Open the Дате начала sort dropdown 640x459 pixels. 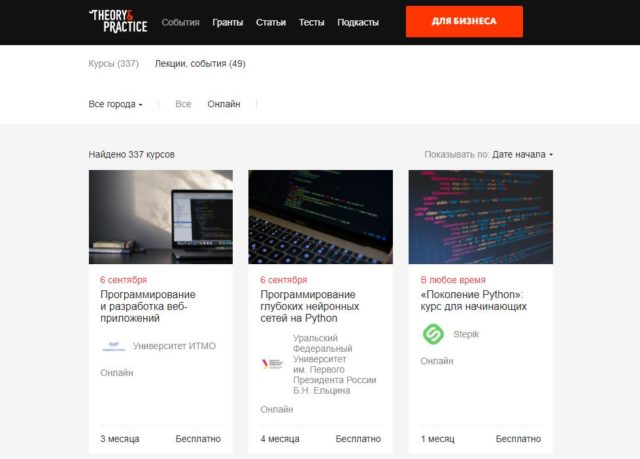(522, 155)
